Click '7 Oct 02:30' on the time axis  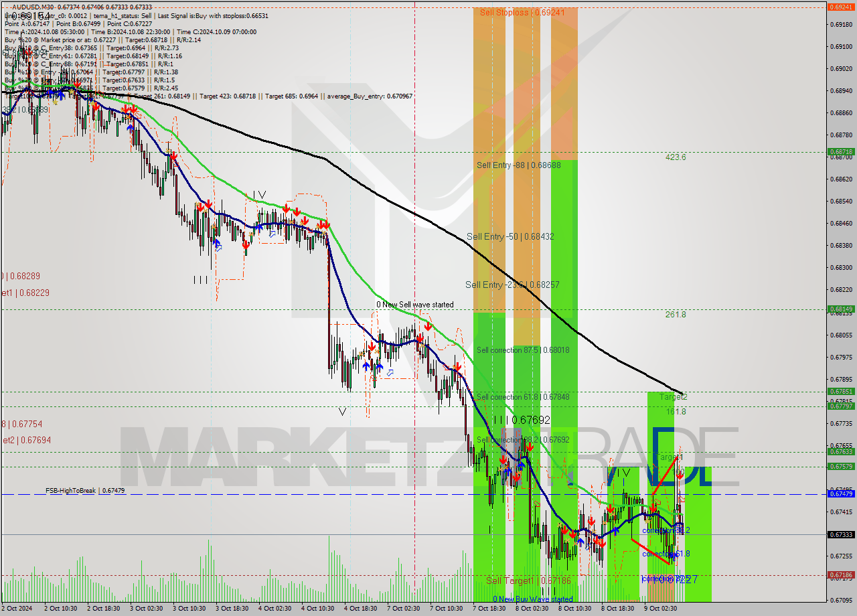click(403, 609)
